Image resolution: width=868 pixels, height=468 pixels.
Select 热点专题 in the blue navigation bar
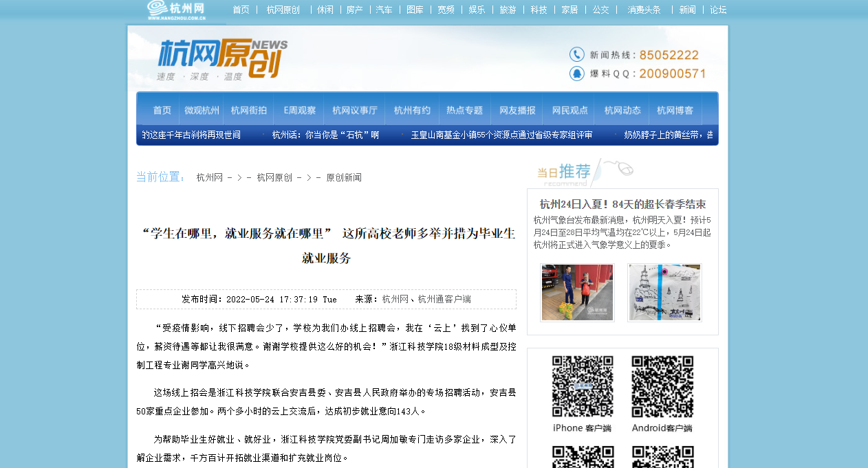coord(464,110)
